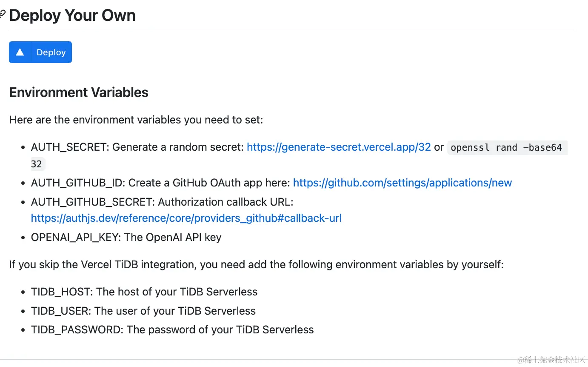
Task: Open the generate-secret.vercel.app/32 link
Action: point(339,147)
